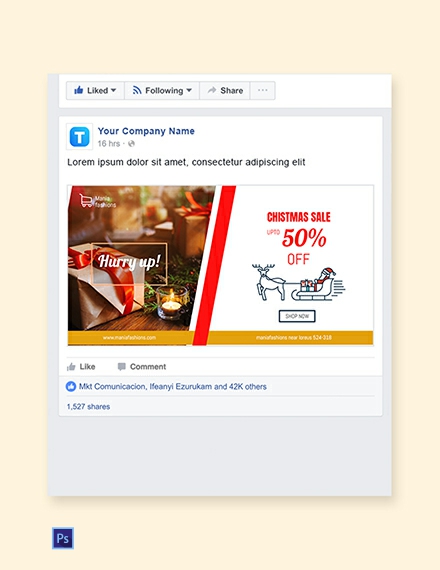The width and height of the screenshot is (440, 570).
Task: Click the Photoshop Ps file icon
Action: pyautogui.click(x=63, y=538)
